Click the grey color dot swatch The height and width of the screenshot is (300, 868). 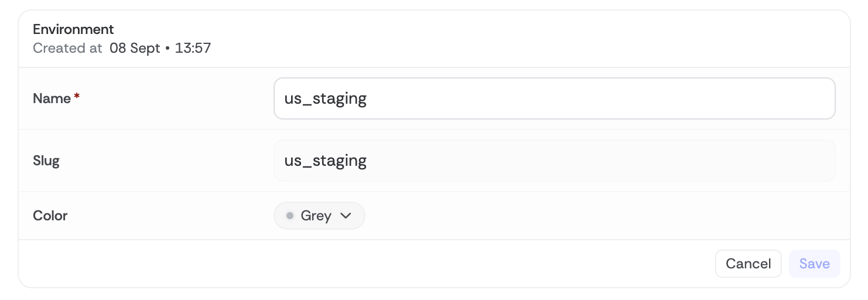pyautogui.click(x=289, y=216)
